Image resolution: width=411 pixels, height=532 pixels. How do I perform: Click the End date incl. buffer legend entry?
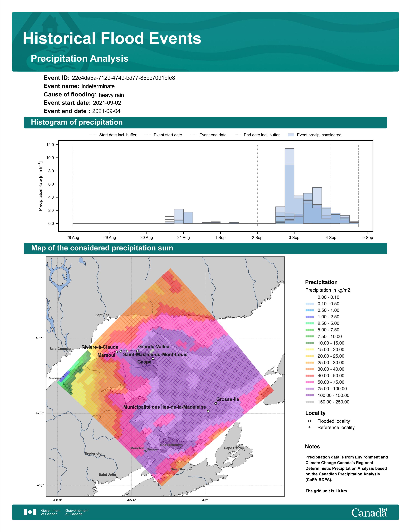pos(257,135)
